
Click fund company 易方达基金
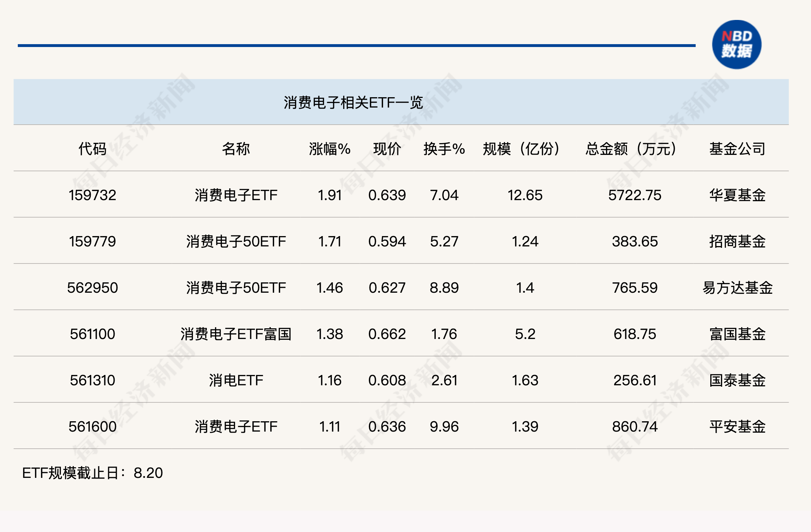(x=737, y=288)
